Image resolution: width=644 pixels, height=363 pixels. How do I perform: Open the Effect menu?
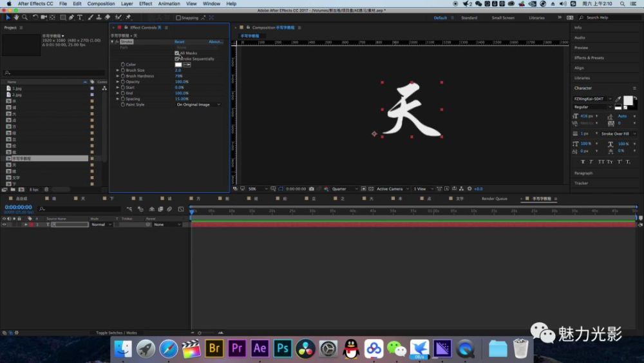146,4
